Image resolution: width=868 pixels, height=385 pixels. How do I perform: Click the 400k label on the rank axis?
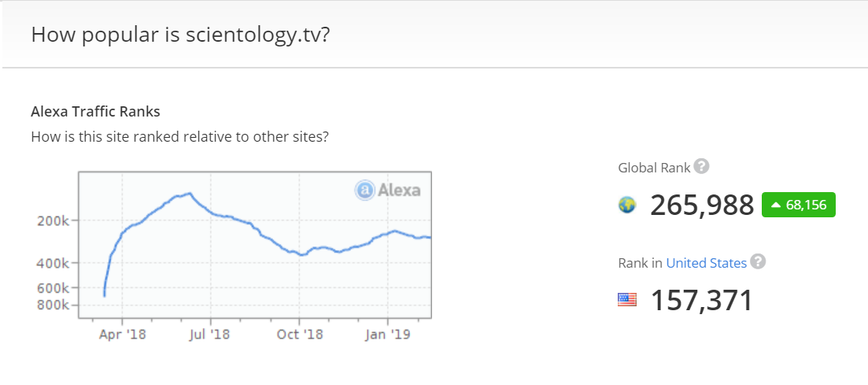coord(54,263)
